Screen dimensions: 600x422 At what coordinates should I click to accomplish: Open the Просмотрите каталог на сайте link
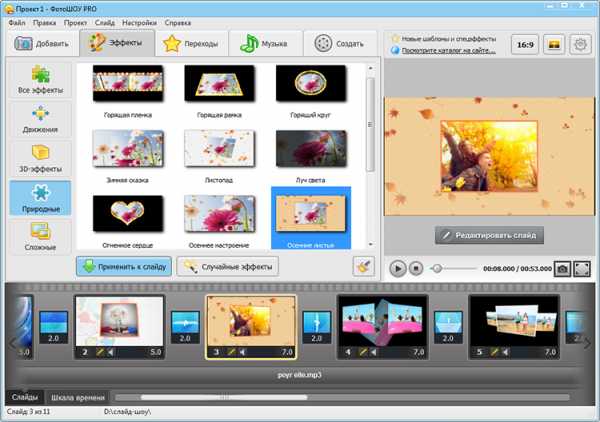click(x=448, y=50)
